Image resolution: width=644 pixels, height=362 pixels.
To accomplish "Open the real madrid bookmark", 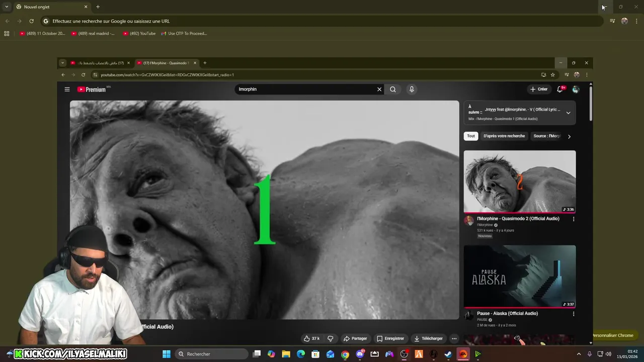I will [93, 34].
